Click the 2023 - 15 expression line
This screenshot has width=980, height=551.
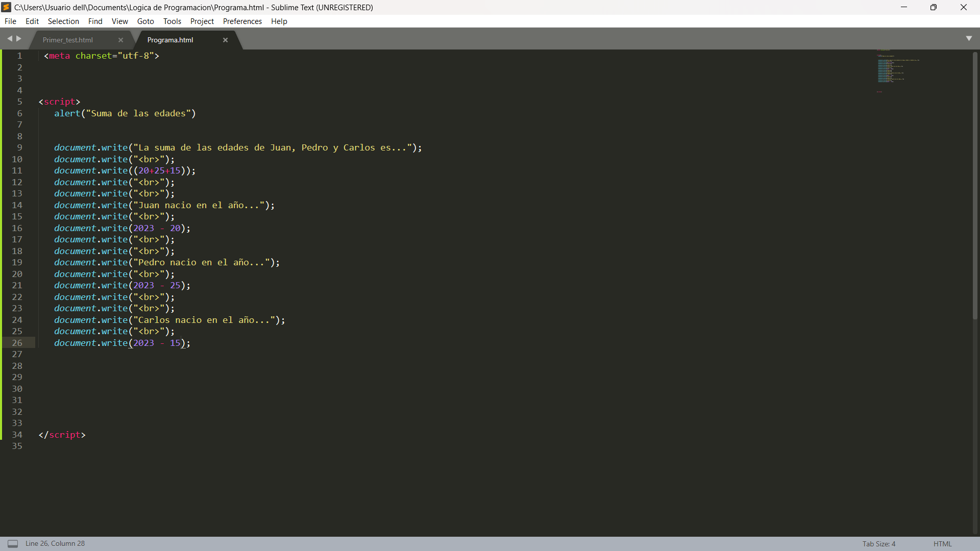click(122, 343)
